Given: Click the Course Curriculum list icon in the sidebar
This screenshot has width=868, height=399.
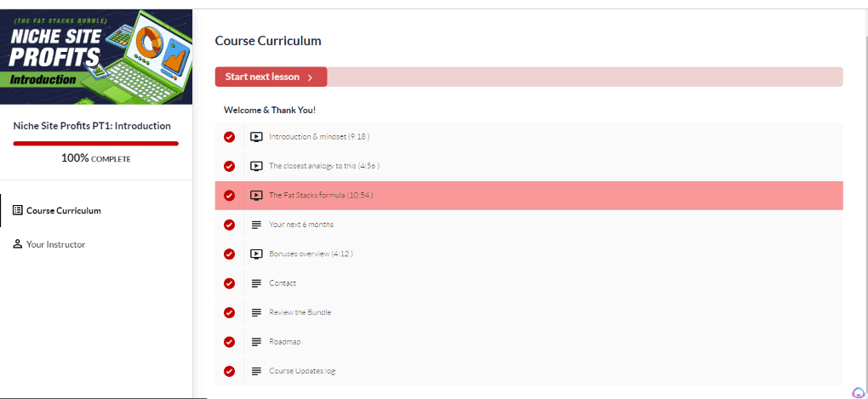Looking at the screenshot, I should click(18, 210).
